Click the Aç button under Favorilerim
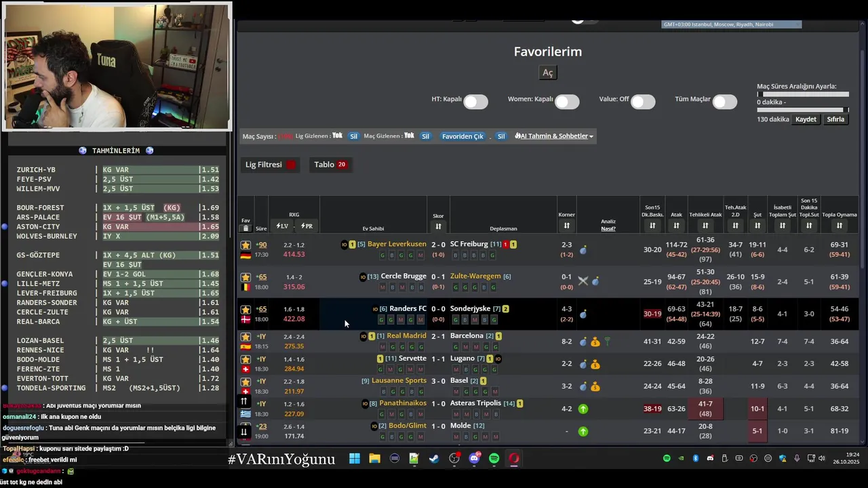 click(548, 73)
